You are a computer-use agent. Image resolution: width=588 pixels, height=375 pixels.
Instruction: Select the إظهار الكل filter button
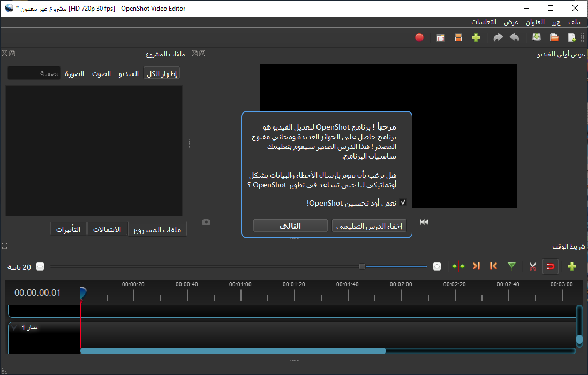pyautogui.click(x=162, y=73)
